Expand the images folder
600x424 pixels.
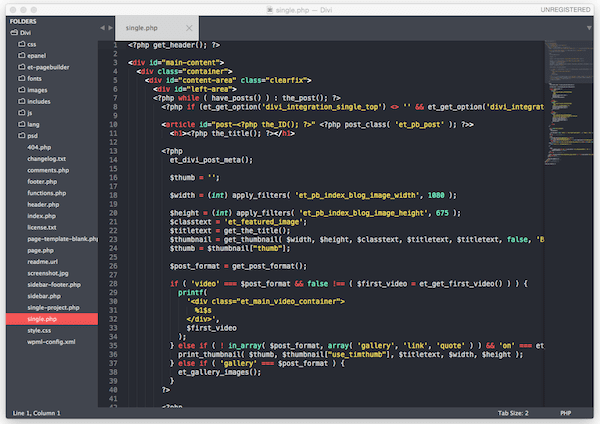[x=33, y=90]
